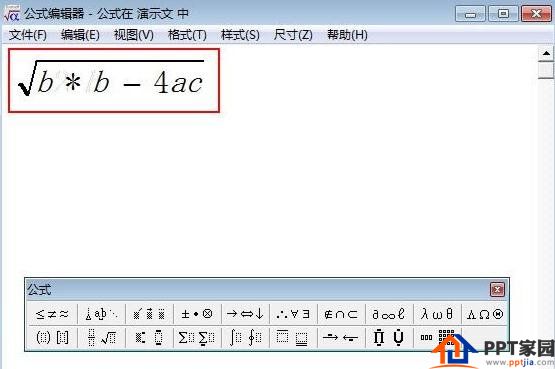555x369 pixels.
Task: Open the labeled arrow templates palette
Action: 341,337
